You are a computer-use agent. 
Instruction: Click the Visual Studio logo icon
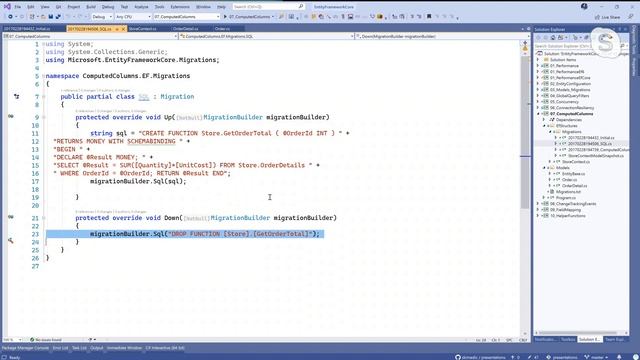click(x=7, y=7)
